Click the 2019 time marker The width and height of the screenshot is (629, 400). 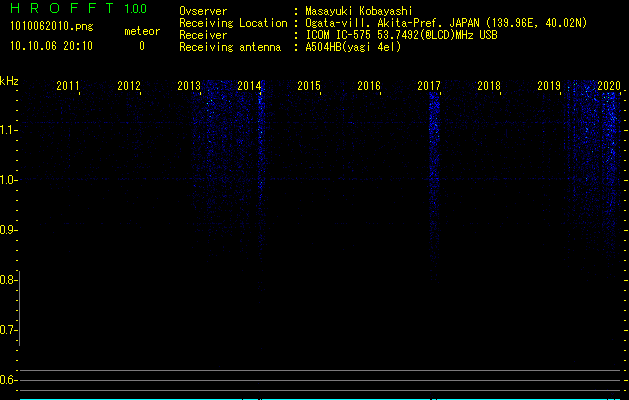549,85
